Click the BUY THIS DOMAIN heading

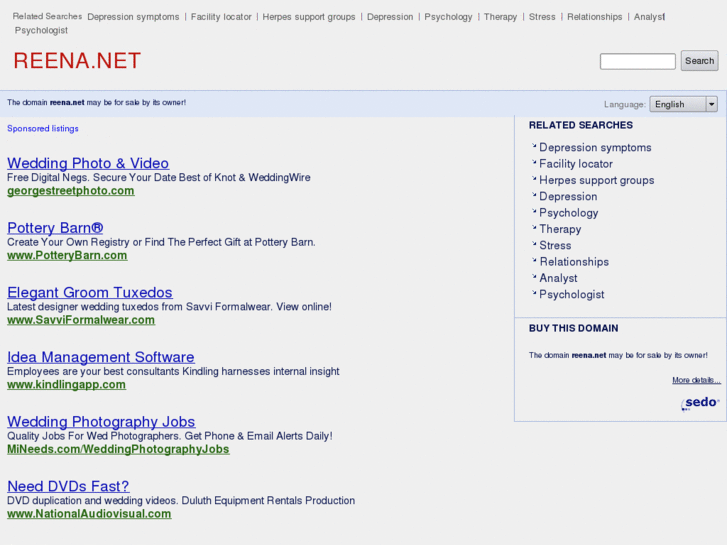coord(574,328)
